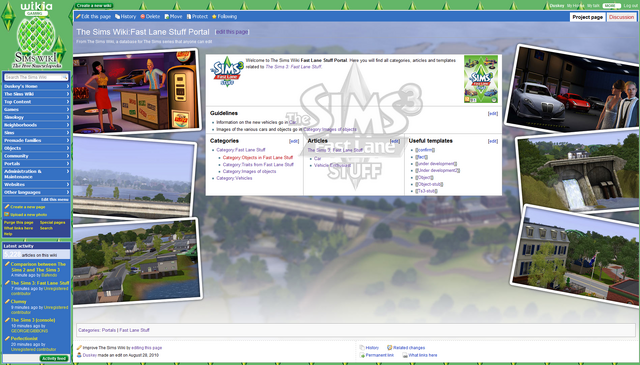640x365 pixels.
Task: Expand the Simology sidebar menu
Action: tap(36, 117)
